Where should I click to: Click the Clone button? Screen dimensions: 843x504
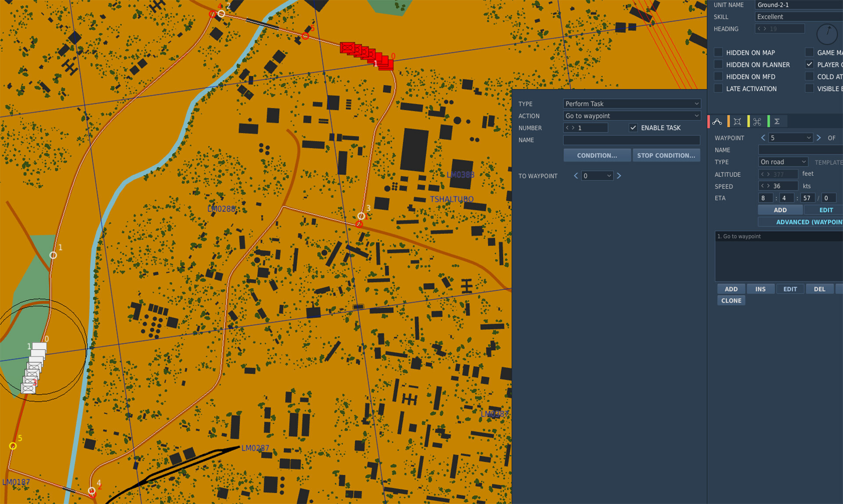731,301
